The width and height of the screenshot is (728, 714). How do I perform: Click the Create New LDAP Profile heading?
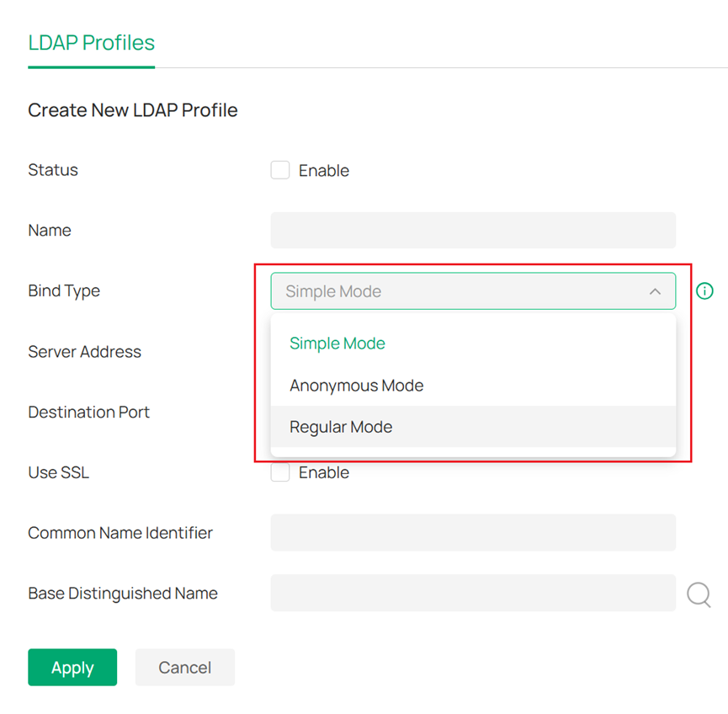133,109
